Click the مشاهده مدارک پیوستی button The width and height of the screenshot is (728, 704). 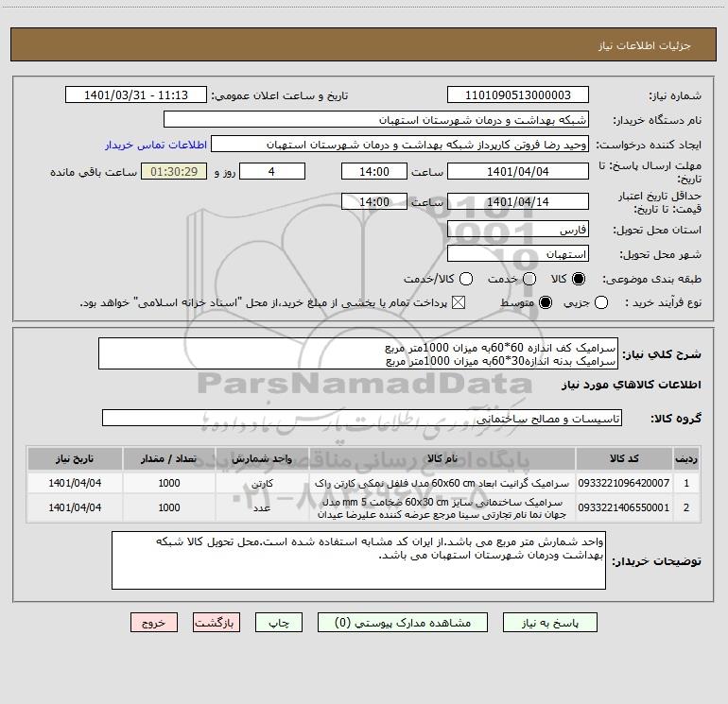[x=403, y=623]
